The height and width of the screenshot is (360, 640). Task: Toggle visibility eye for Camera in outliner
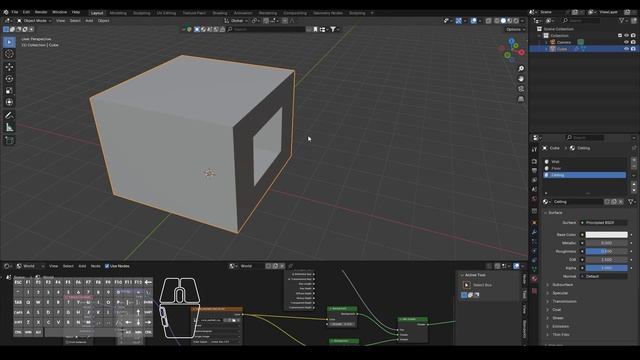626,42
